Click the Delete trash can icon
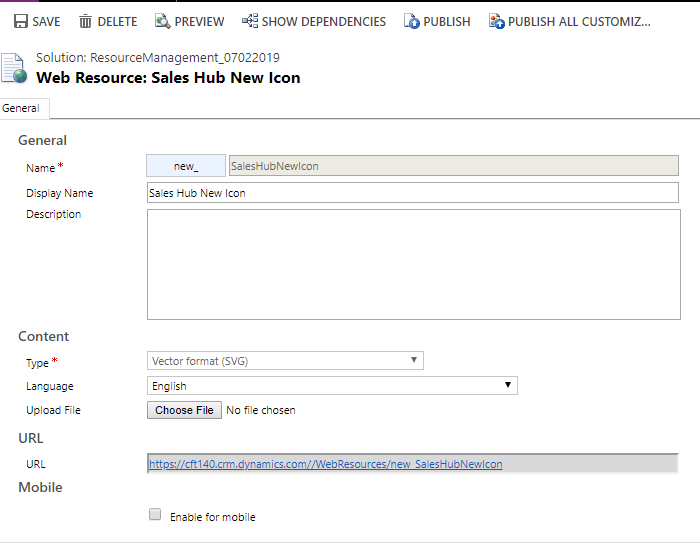This screenshot has height=552, width=700. 86,21
